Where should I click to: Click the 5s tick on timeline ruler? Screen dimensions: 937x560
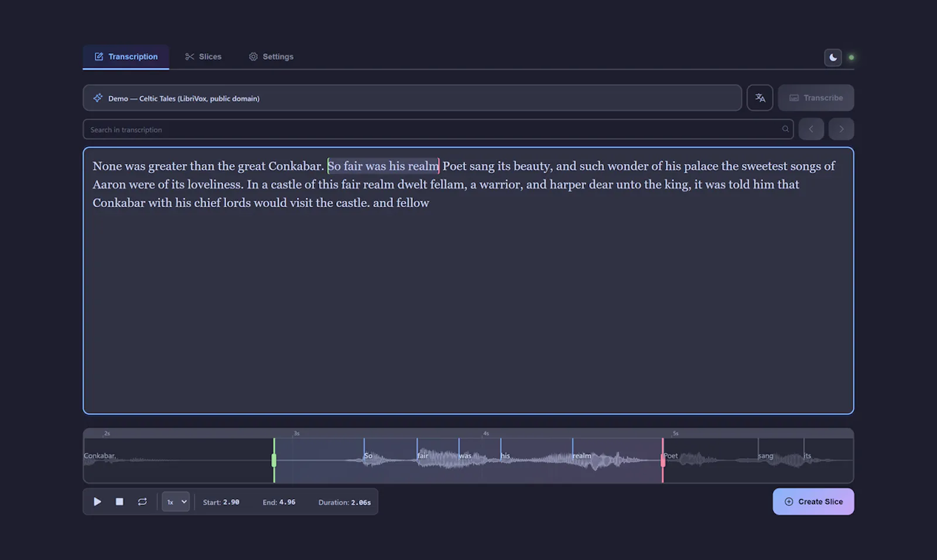click(675, 434)
